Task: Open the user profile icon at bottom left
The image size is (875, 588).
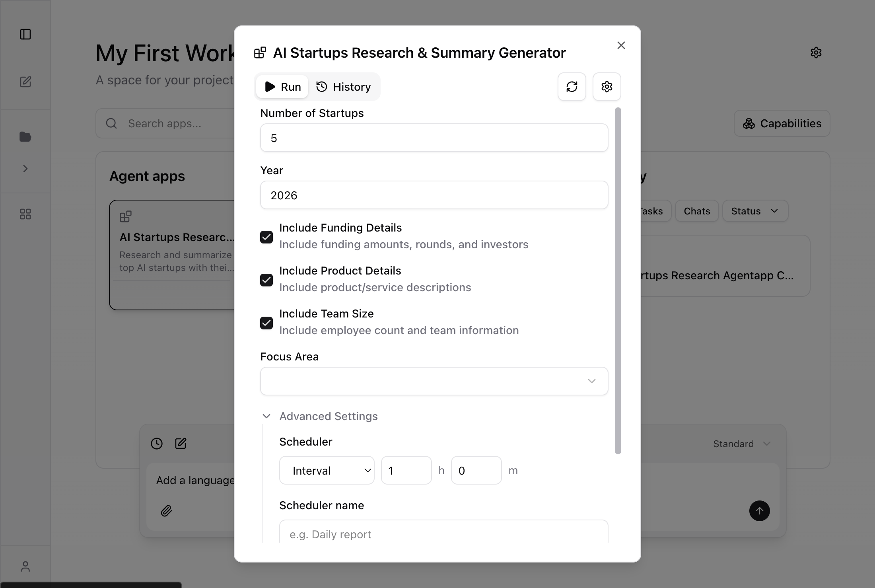Action: (x=25, y=566)
